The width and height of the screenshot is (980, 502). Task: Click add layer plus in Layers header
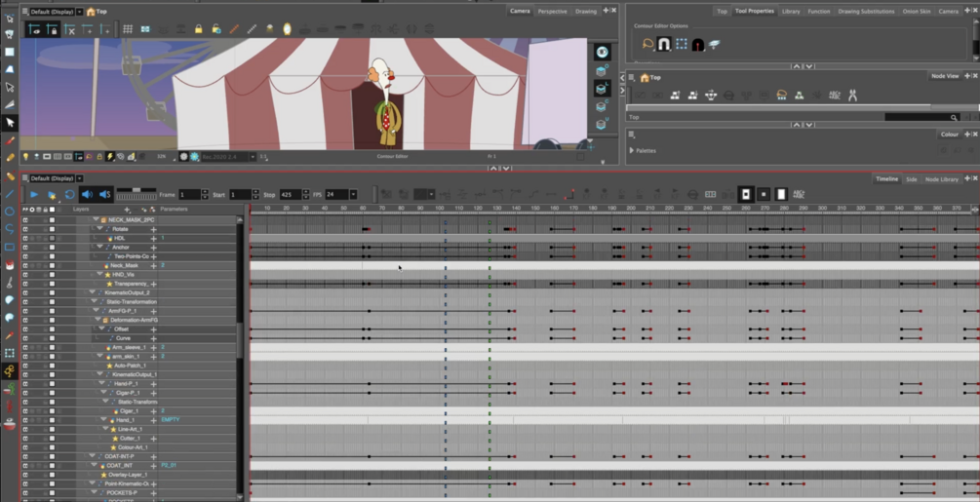127,210
